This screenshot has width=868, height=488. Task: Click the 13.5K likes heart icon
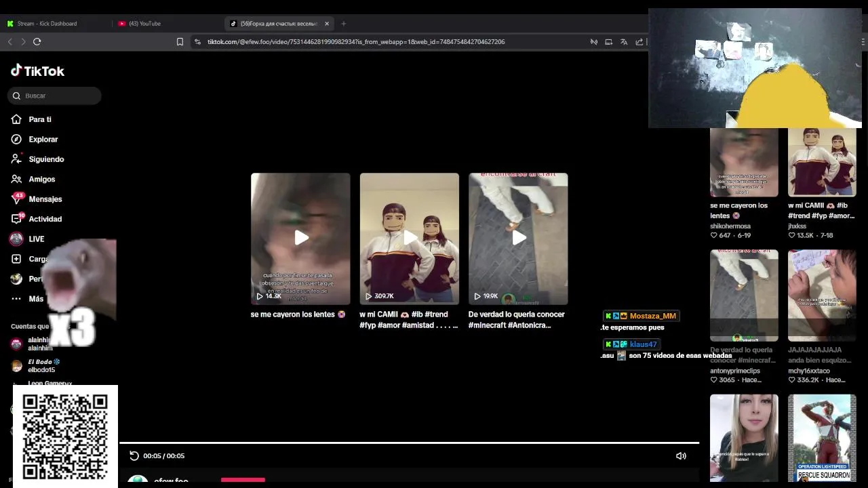click(x=791, y=235)
